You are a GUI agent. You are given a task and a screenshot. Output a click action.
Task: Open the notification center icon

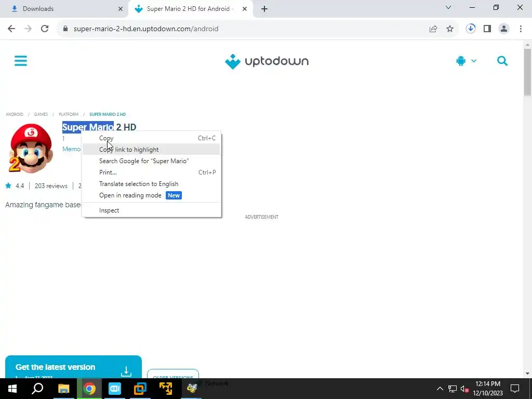click(x=515, y=389)
